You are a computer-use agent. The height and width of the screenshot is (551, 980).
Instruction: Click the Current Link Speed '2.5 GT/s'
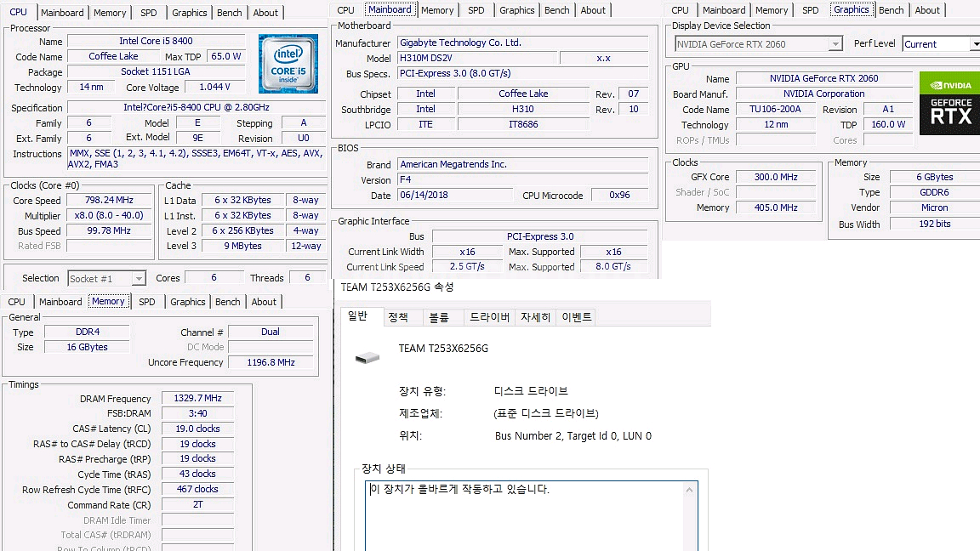[x=467, y=267]
